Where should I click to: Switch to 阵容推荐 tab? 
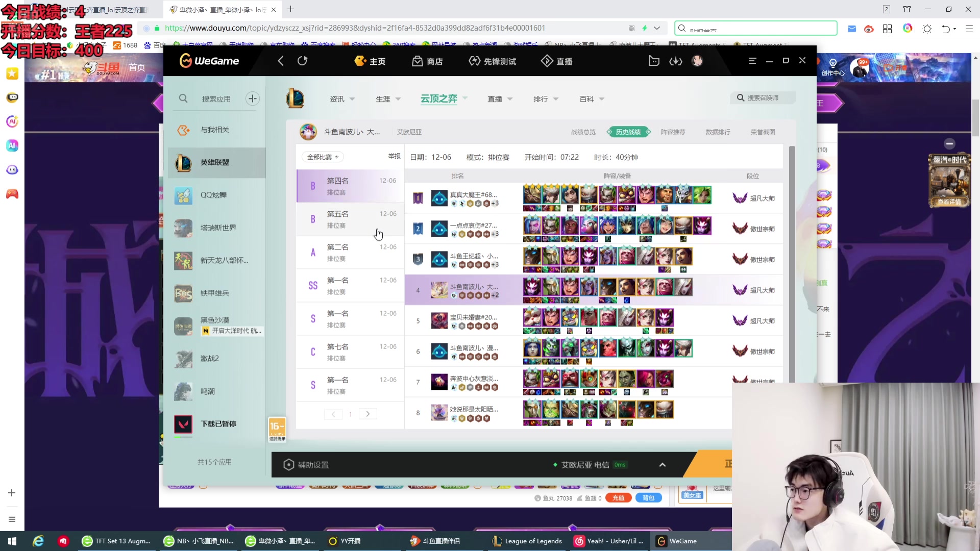673,132
